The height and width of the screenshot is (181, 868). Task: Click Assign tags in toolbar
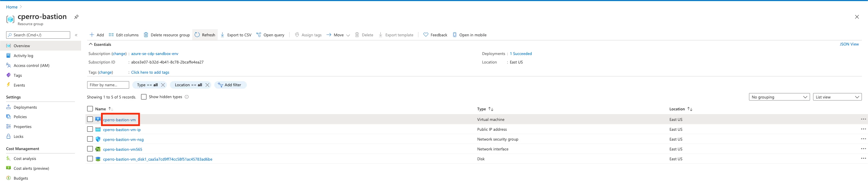[x=308, y=35]
